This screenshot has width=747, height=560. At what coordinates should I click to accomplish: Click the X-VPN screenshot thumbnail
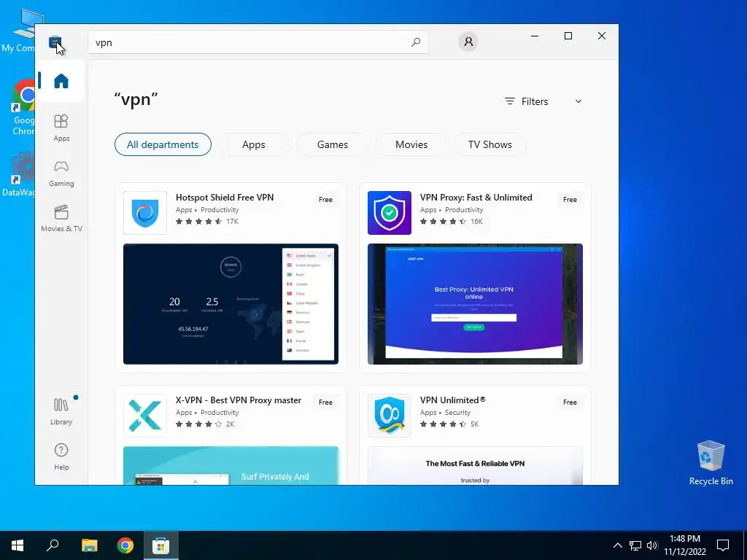coord(231,466)
